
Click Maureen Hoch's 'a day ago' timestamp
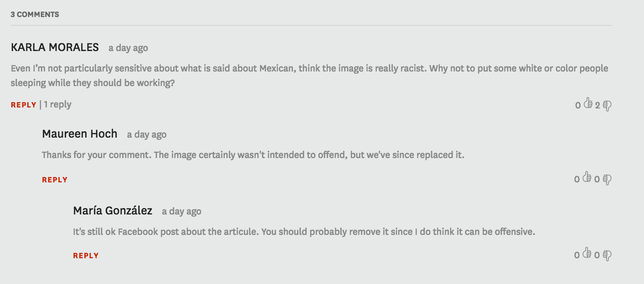[x=147, y=135]
